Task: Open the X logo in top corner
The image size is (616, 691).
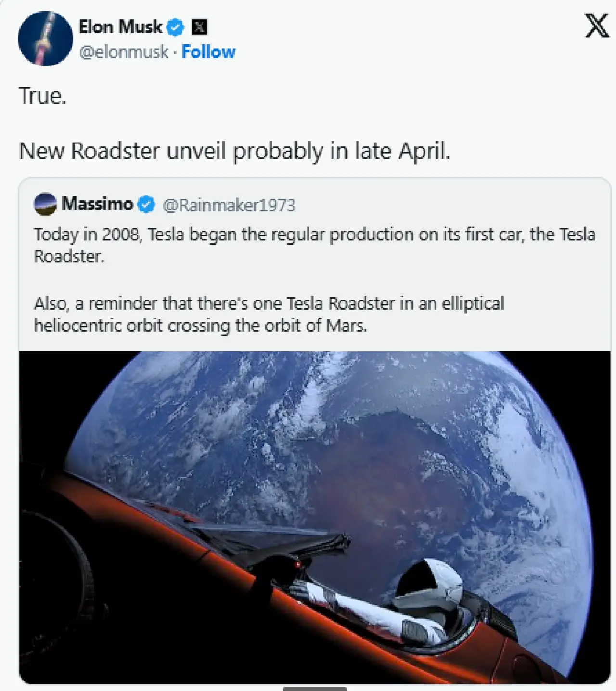Action: coord(597,26)
